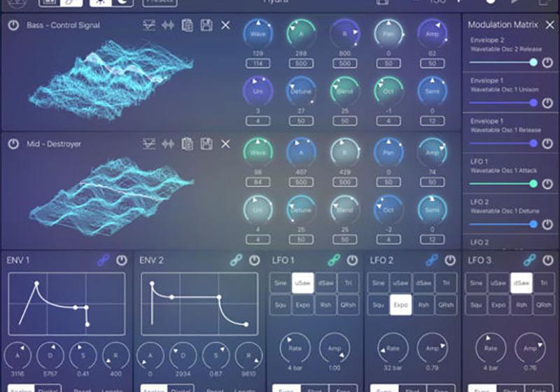Click waveform editor icon in Mid - Destroyer row
560x392 pixels.
(168, 144)
